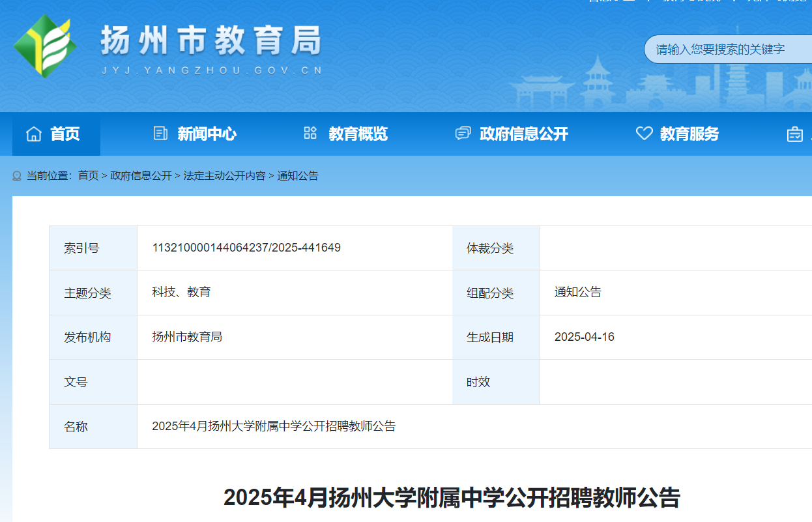Click the 体裁分类 label cell
The image size is (812, 522).
(x=496, y=248)
